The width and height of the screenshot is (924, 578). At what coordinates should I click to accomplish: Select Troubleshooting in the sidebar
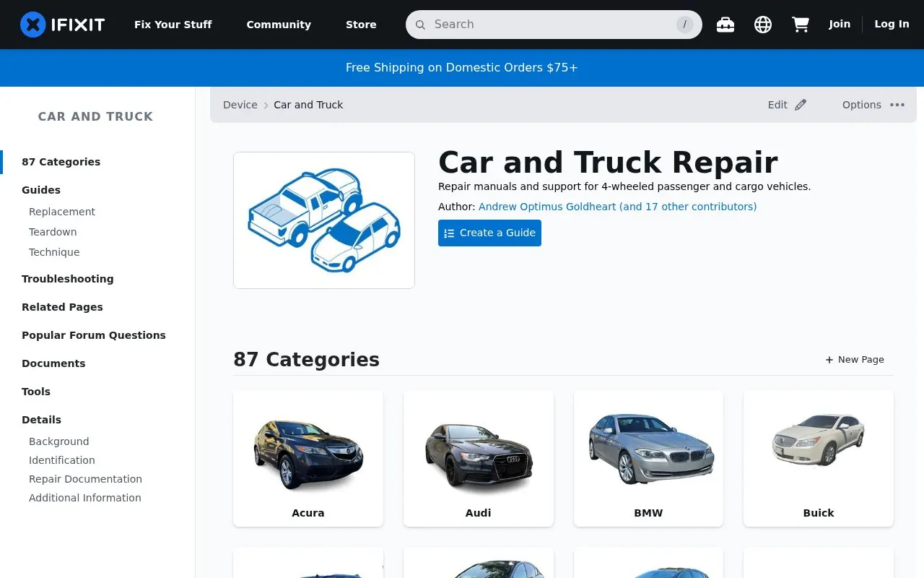coord(68,279)
